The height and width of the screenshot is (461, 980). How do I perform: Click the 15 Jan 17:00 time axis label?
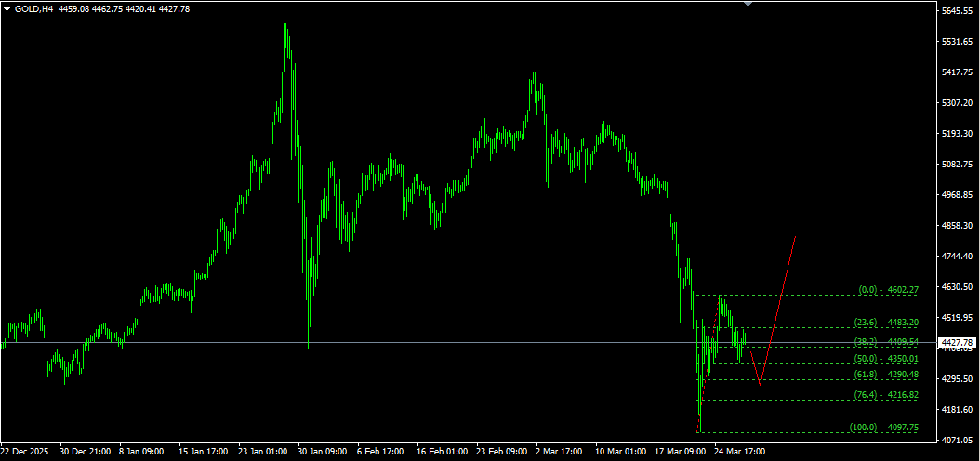tap(203, 451)
